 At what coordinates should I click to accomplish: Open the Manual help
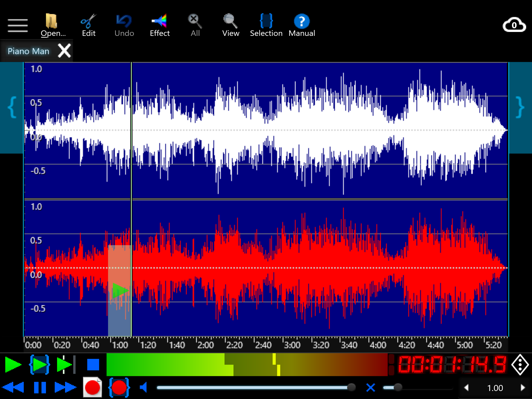click(x=302, y=23)
